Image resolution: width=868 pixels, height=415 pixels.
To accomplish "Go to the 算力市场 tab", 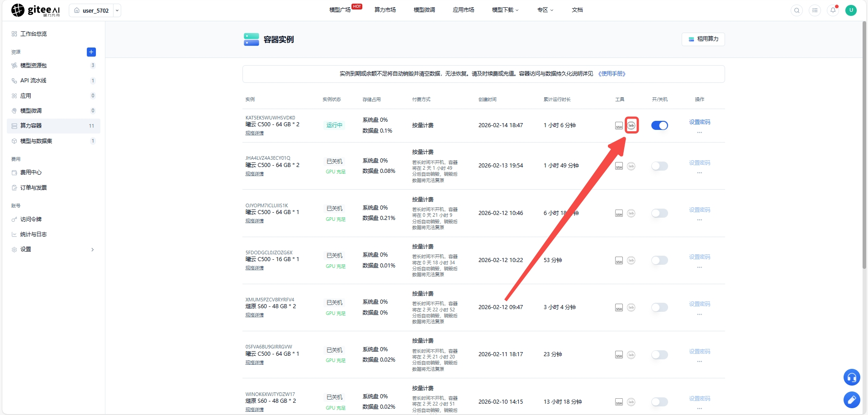I will coord(385,10).
